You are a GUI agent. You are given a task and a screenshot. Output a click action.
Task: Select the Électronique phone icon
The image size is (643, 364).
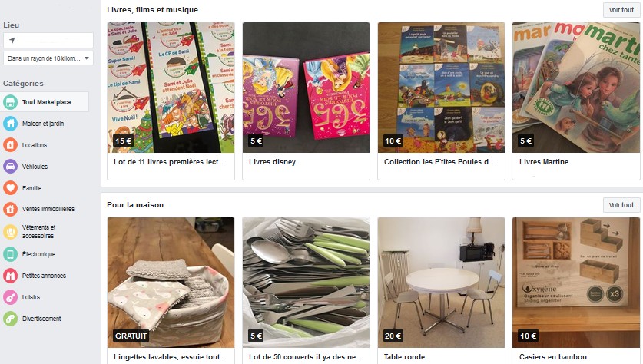pyautogui.click(x=10, y=254)
